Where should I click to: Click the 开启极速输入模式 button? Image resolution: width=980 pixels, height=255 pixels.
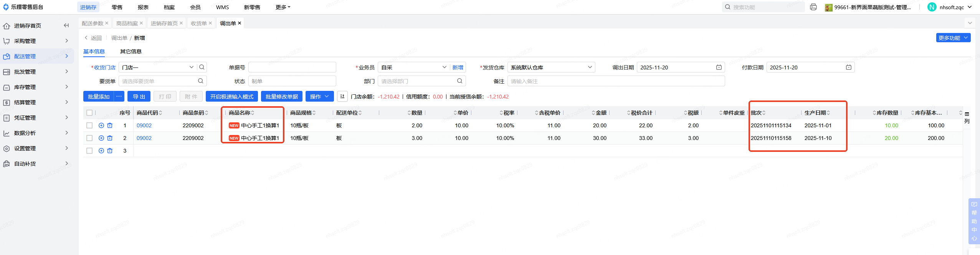point(231,97)
